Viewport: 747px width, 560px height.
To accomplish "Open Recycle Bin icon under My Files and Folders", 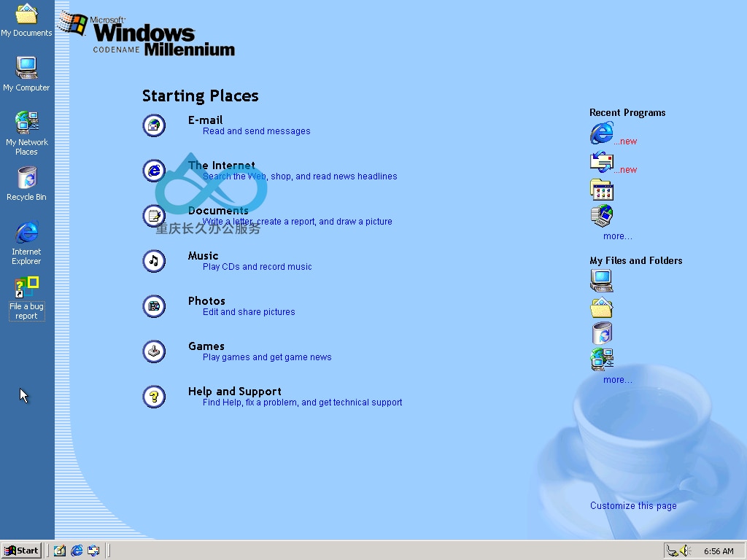I will (602, 332).
